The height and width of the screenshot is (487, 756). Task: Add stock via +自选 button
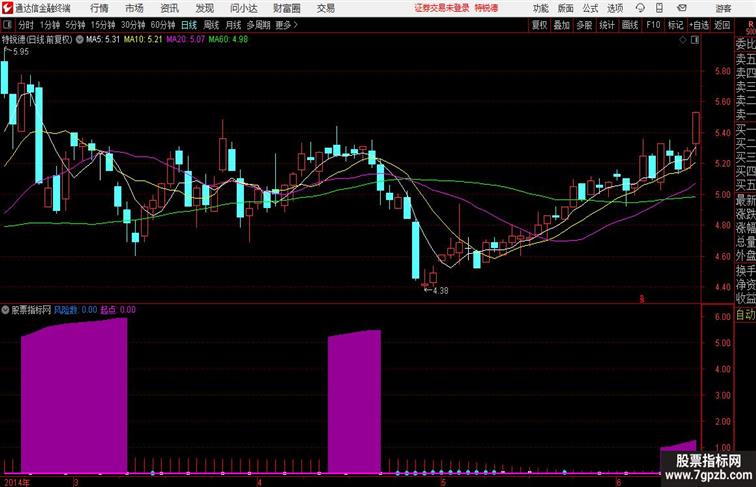[699, 25]
